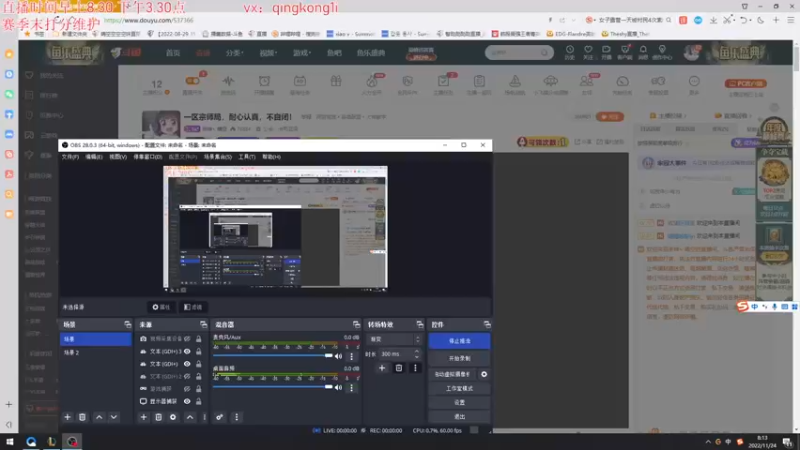Show the hidden 游戏捕获 source
Viewport: 800px width, 450px height.
pos(187,389)
